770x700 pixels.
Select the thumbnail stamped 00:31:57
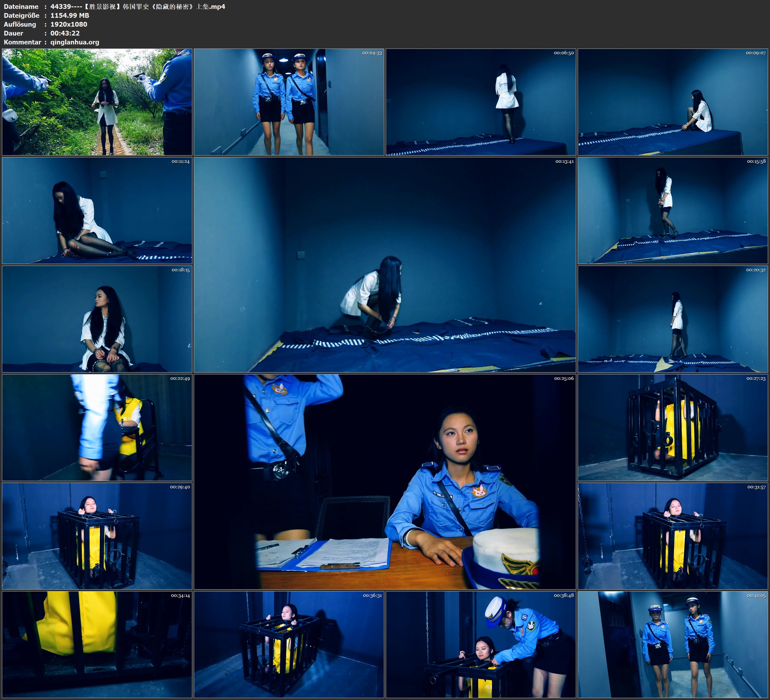673,536
